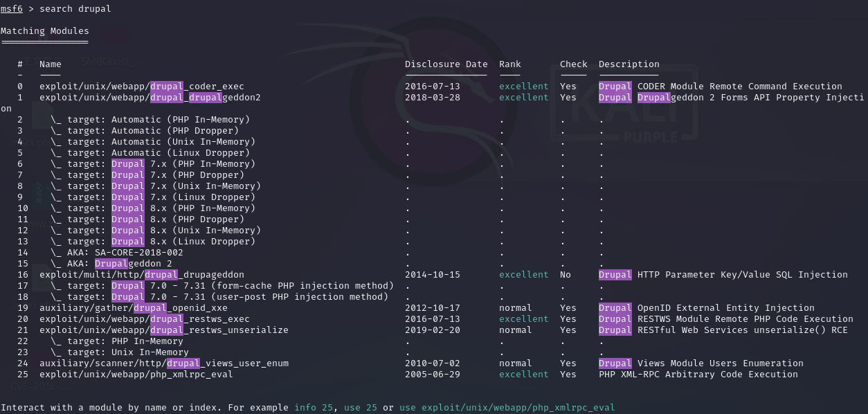Click target row 'Drupal 8.x (PHP Dropper)'
The width and height of the screenshot is (868, 414).
point(147,219)
